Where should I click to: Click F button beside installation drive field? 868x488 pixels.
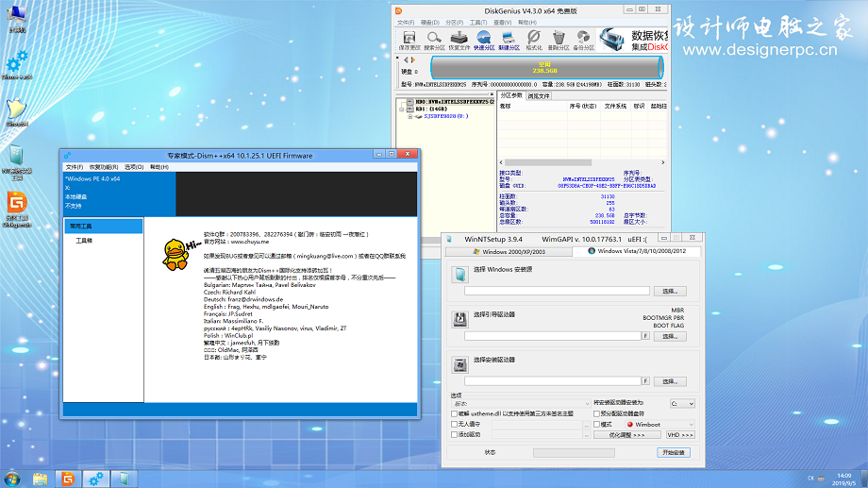645,381
